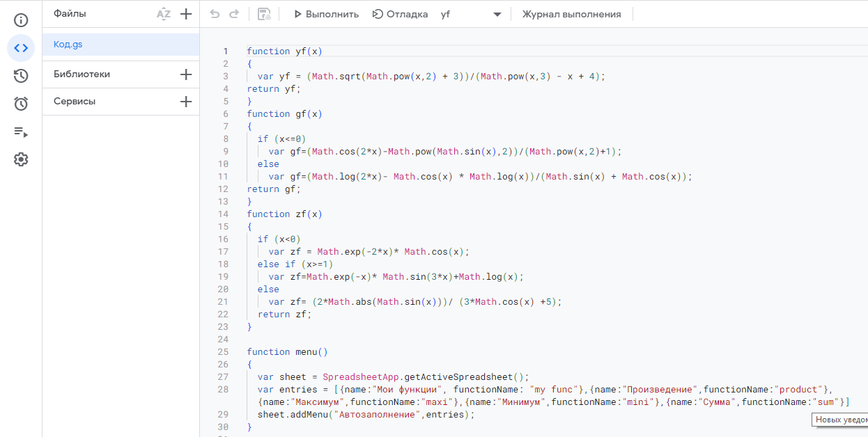Click 'function menu()' code line

tap(287, 352)
